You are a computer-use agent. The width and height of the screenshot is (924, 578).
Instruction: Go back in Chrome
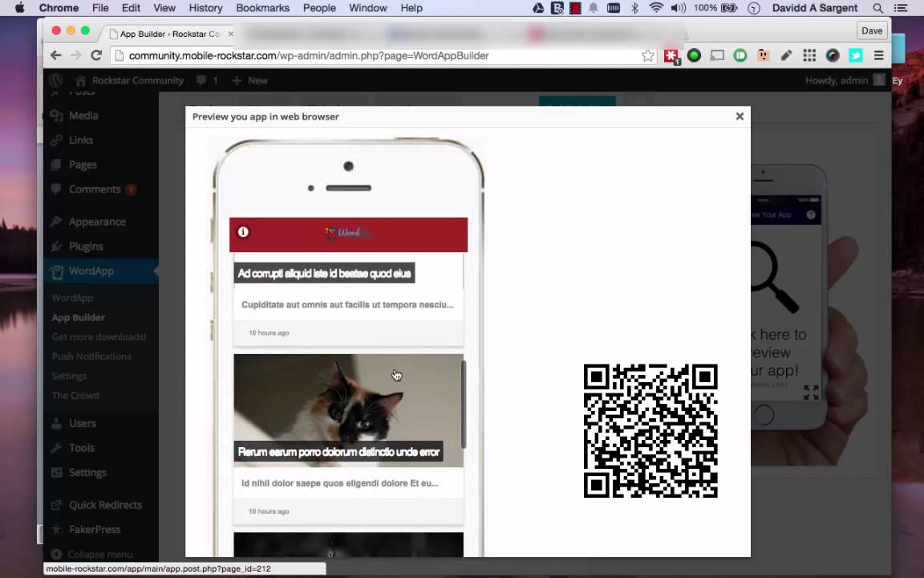tap(55, 55)
